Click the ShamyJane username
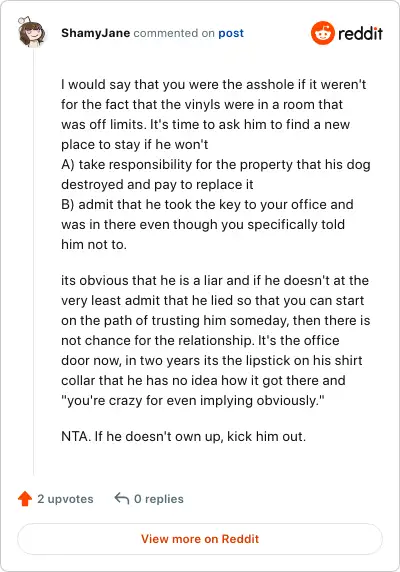The height and width of the screenshot is (572, 400). tap(96, 33)
